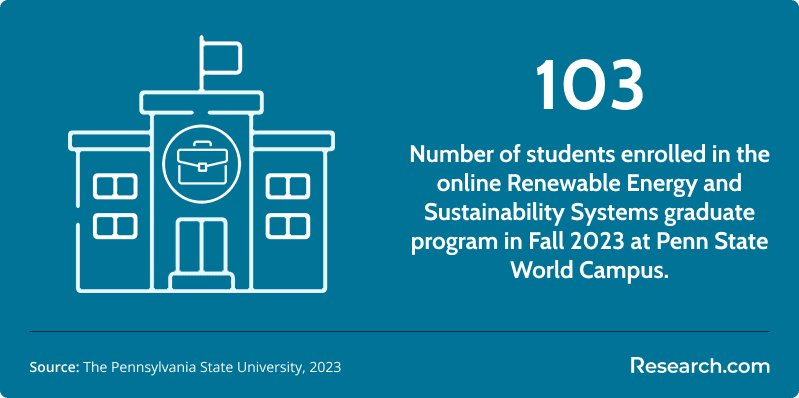Click the school building icon

pos(201,164)
